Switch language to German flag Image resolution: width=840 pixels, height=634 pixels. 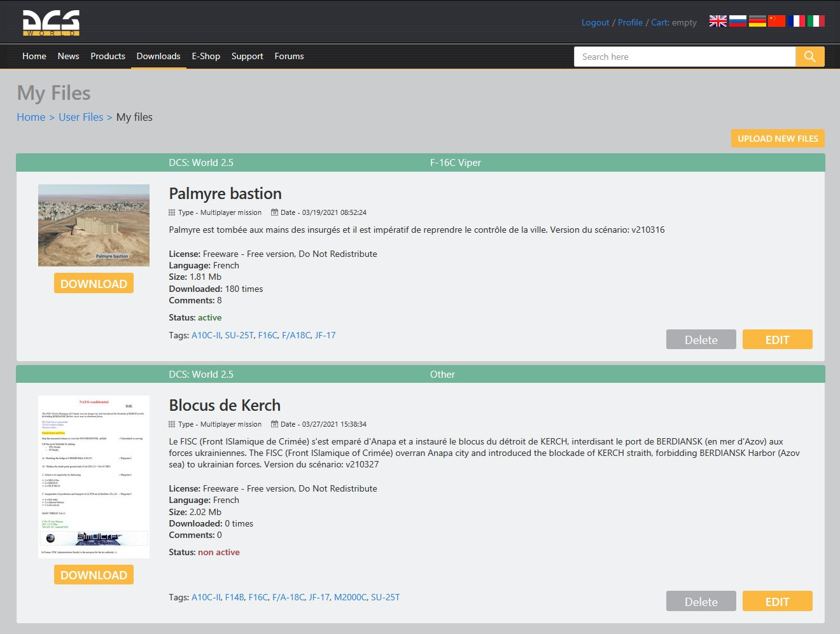pos(757,21)
